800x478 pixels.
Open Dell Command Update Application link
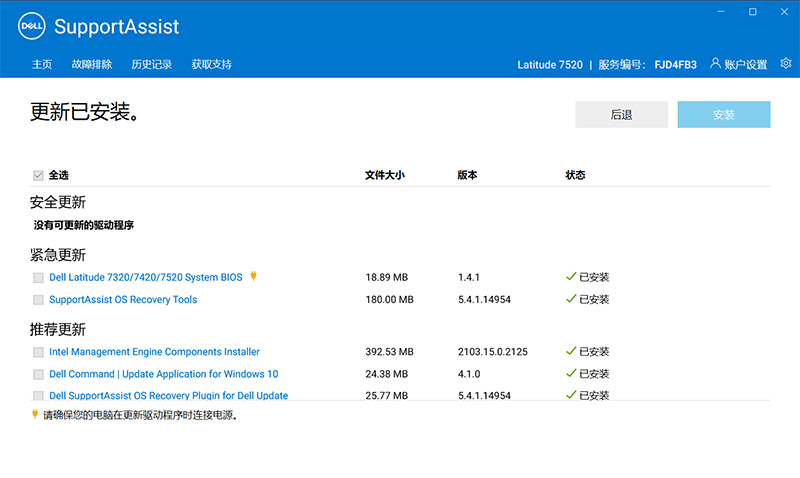[164, 374]
